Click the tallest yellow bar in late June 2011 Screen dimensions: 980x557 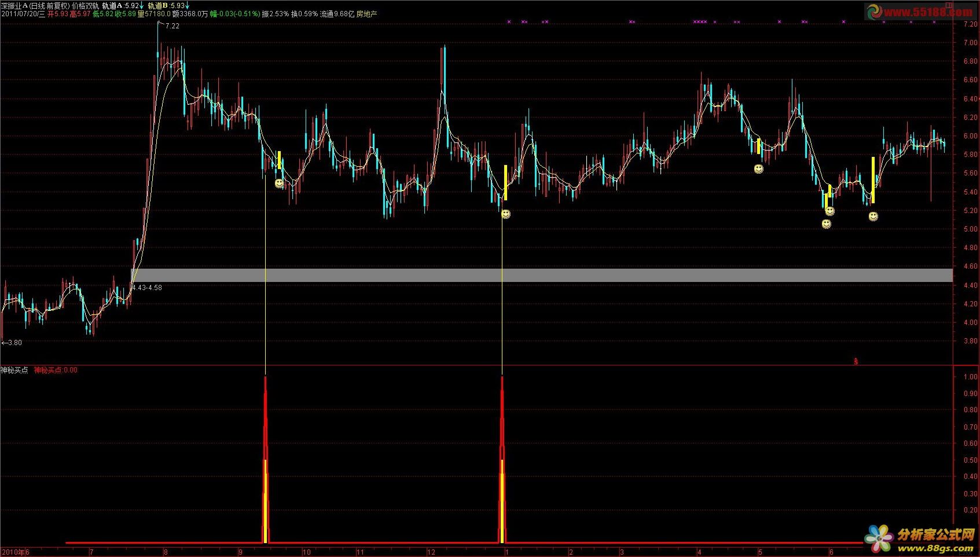click(x=873, y=180)
